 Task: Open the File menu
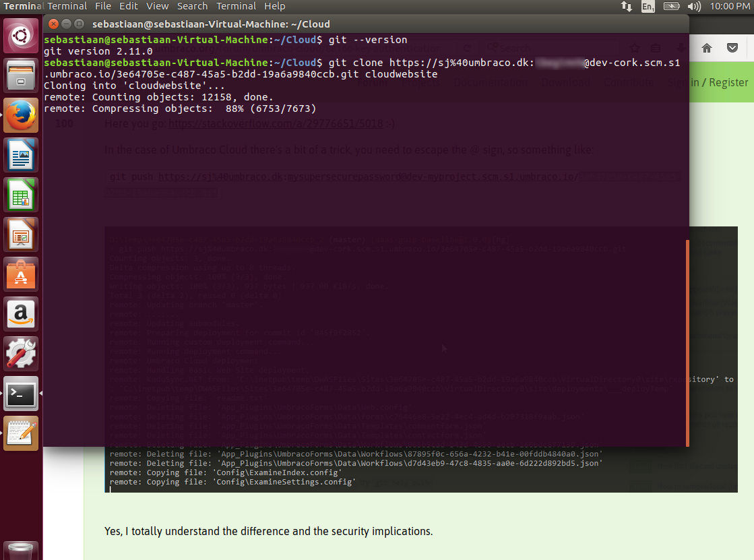point(103,6)
